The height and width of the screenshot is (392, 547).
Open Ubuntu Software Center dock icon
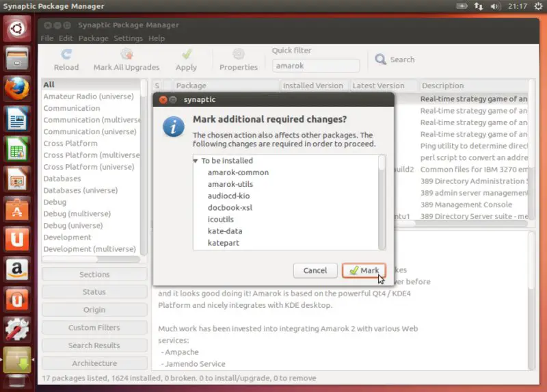coord(16,209)
